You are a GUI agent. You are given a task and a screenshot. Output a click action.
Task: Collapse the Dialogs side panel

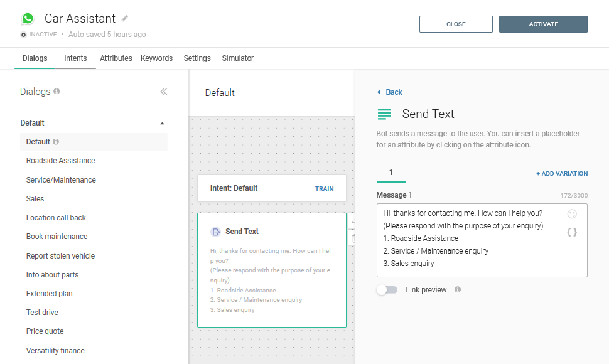(x=164, y=92)
